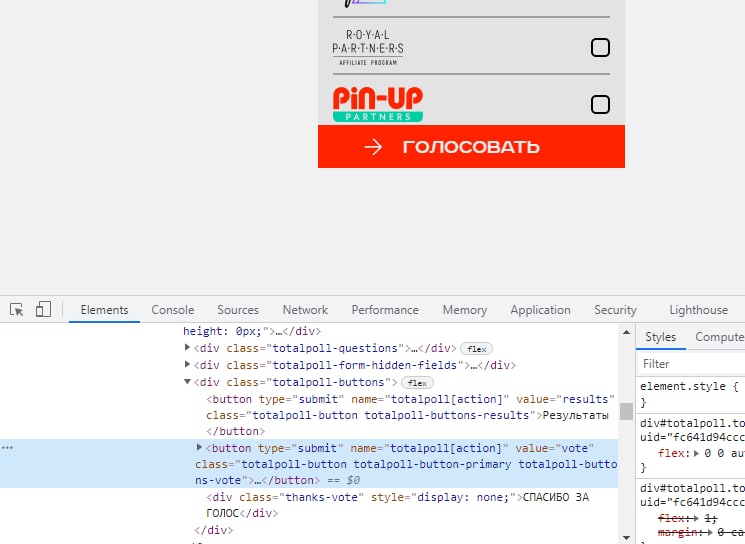Screen dimensions: 745x544
Task: Click the DOM tree scrollbar thumb
Action: pyautogui.click(x=626, y=411)
